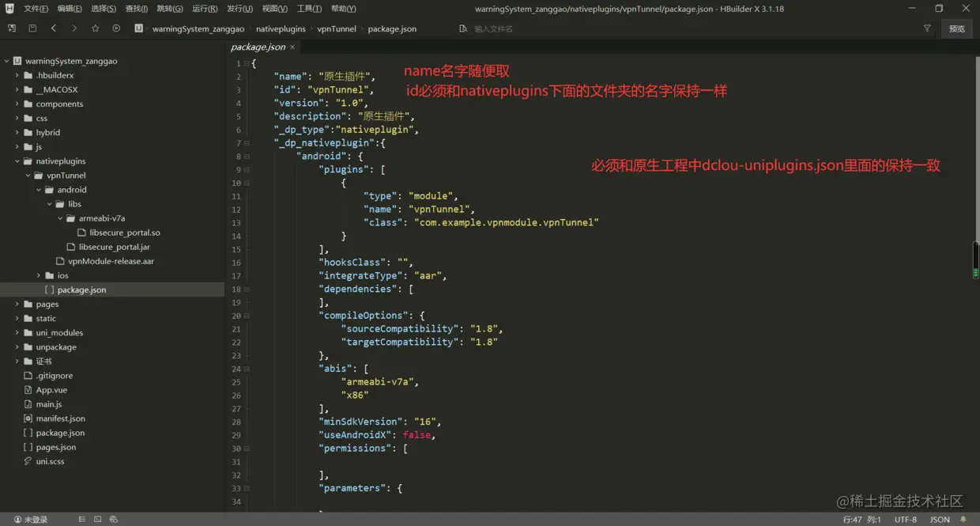Click the project U icon in breadcrumb

pyautogui.click(x=138, y=28)
